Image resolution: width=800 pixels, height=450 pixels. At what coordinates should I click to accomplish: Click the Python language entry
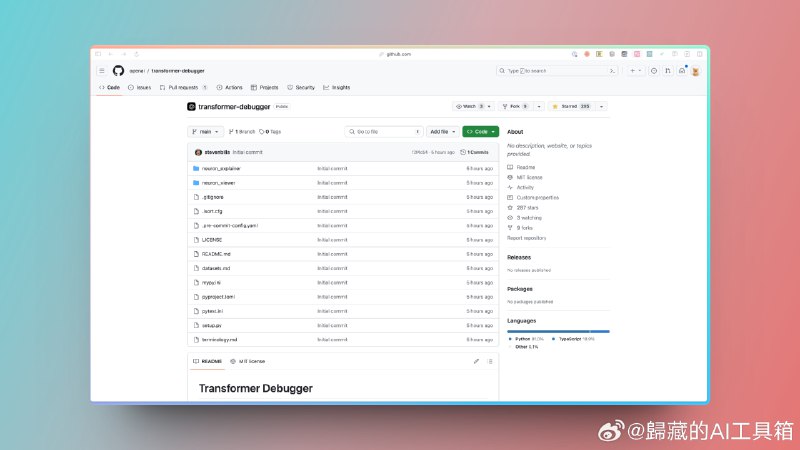coord(526,339)
